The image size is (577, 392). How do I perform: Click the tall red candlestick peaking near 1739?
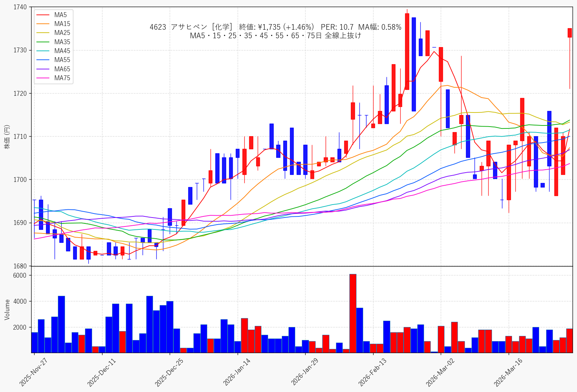click(x=407, y=52)
